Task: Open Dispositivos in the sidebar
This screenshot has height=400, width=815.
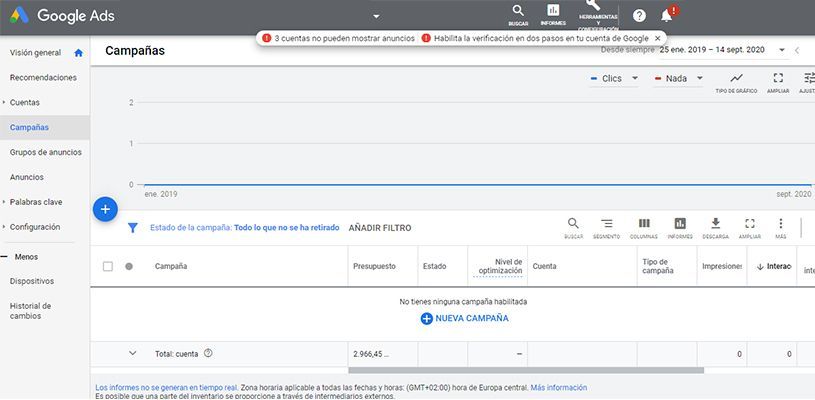Action: pyautogui.click(x=32, y=281)
